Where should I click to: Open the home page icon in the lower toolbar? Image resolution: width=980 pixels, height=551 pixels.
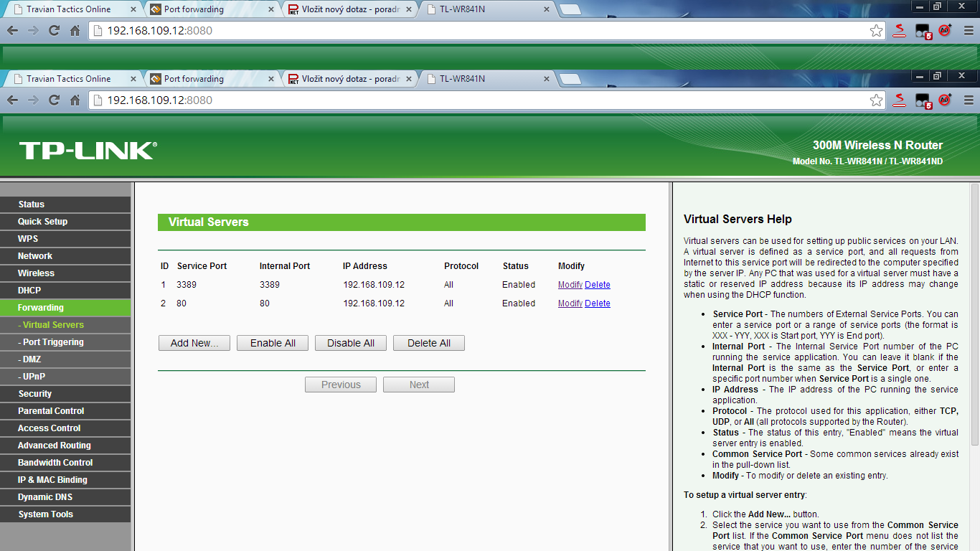tap(75, 100)
